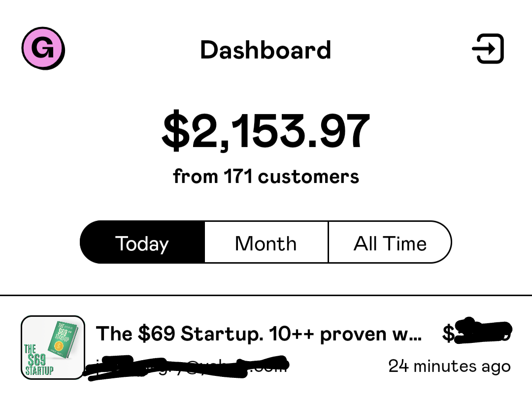Switch to the Month view
Image resolution: width=532 pixels, height=400 pixels.
266,242
